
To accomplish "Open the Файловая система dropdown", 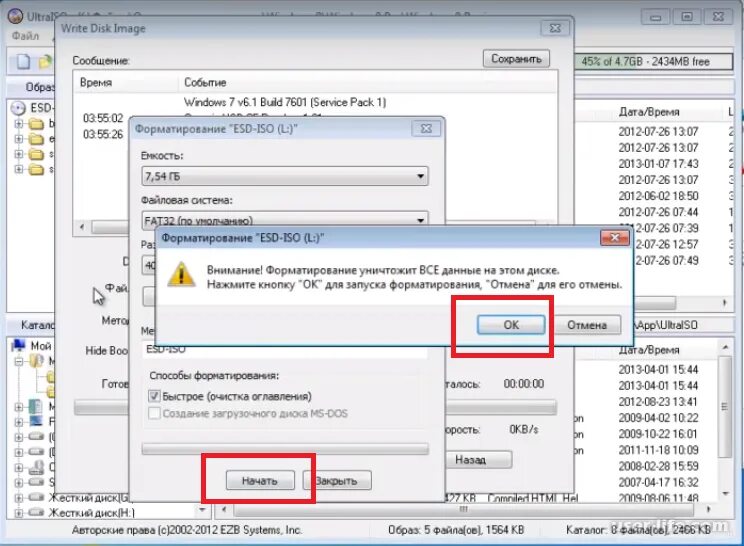I will tap(285, 220).
